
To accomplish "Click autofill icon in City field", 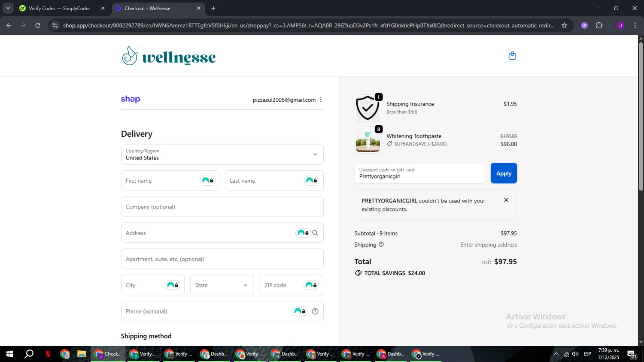I will click(x=173, y=285).
